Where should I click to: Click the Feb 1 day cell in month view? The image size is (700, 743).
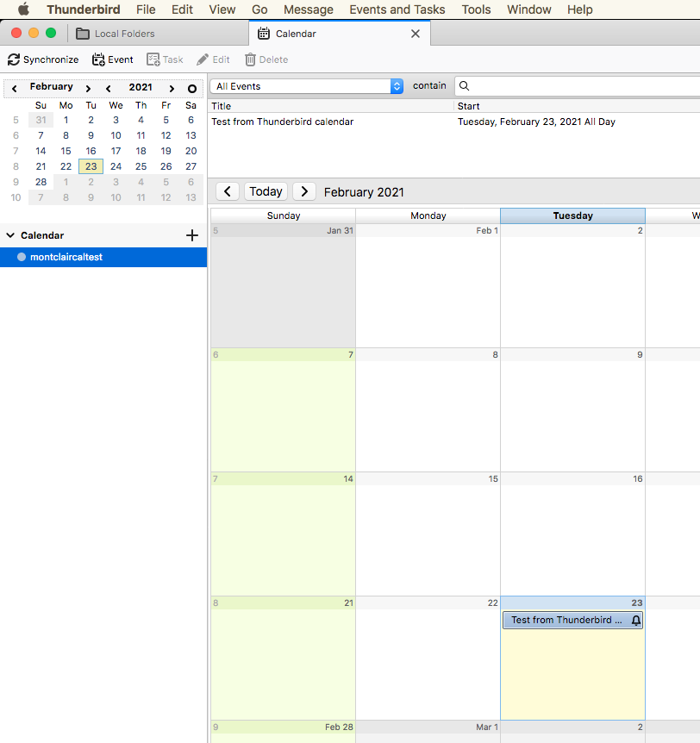[428, 285]
